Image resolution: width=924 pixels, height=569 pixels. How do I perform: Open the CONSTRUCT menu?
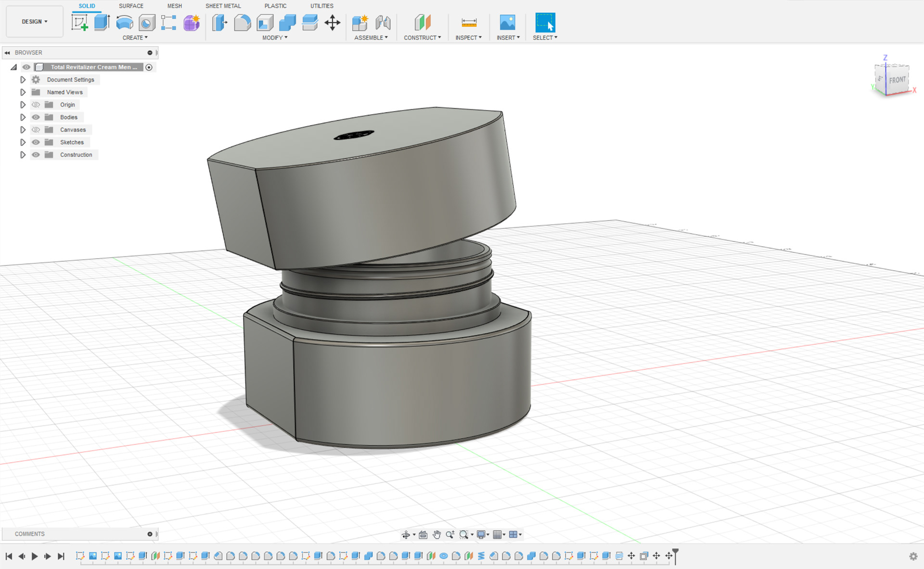pos(422,38)
